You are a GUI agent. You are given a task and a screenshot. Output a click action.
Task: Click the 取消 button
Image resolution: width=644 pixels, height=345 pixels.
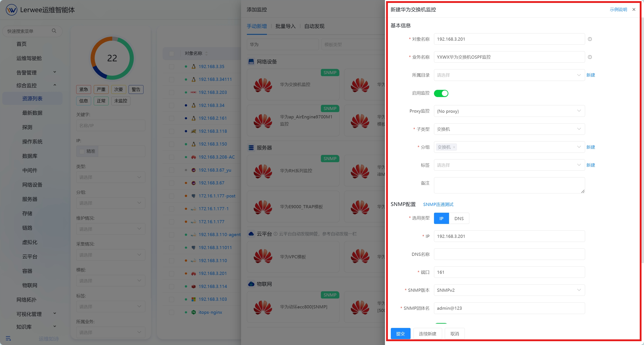tap(454, 334)
